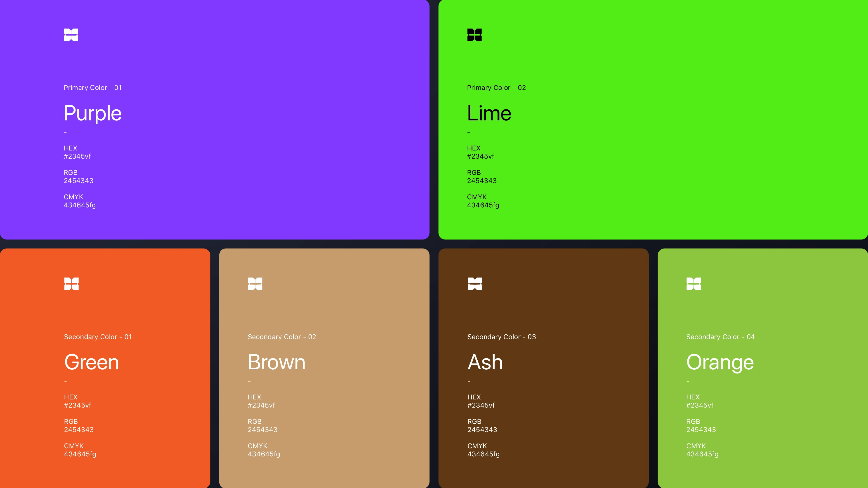
Task: Click the Brown color title
Action: (276, 362)
